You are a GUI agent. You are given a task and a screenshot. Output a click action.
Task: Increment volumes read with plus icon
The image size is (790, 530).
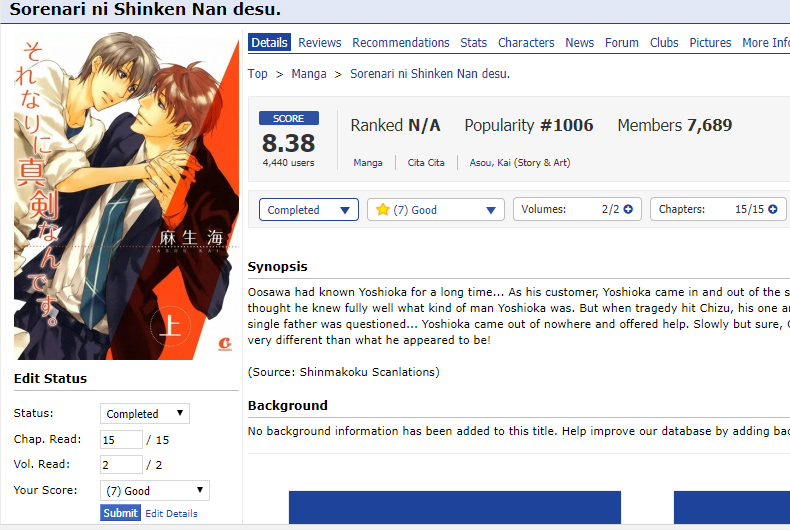tap(628, 209)
